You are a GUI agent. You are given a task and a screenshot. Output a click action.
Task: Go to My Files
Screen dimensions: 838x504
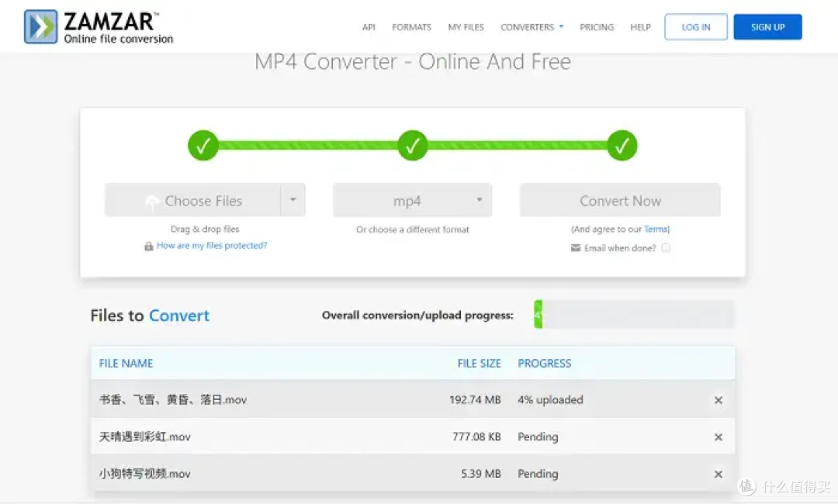click(x=466, y=26)
